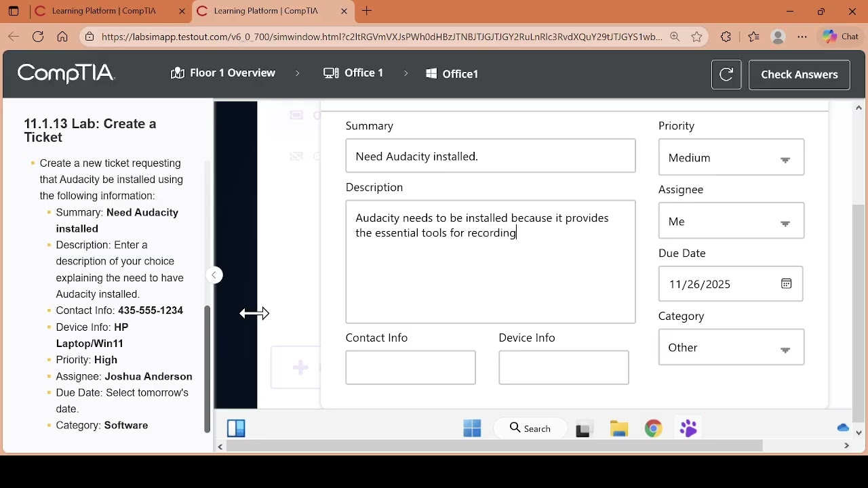
Task: Open the purple paw app on taskbar
Action: [688, 428]
